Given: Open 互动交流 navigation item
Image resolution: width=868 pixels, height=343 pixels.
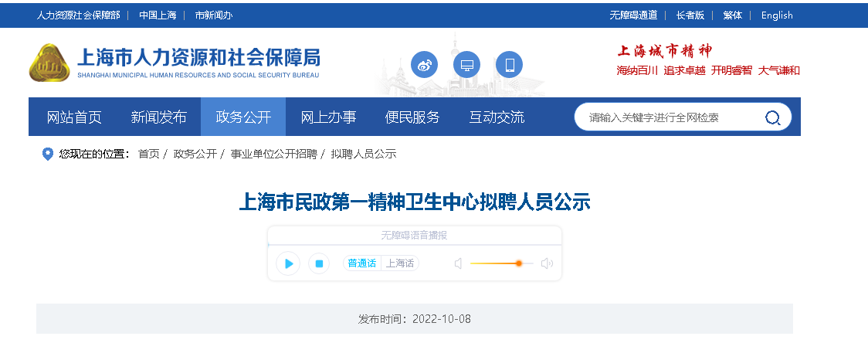Looking at the screenshot, I should coord(497,117).
